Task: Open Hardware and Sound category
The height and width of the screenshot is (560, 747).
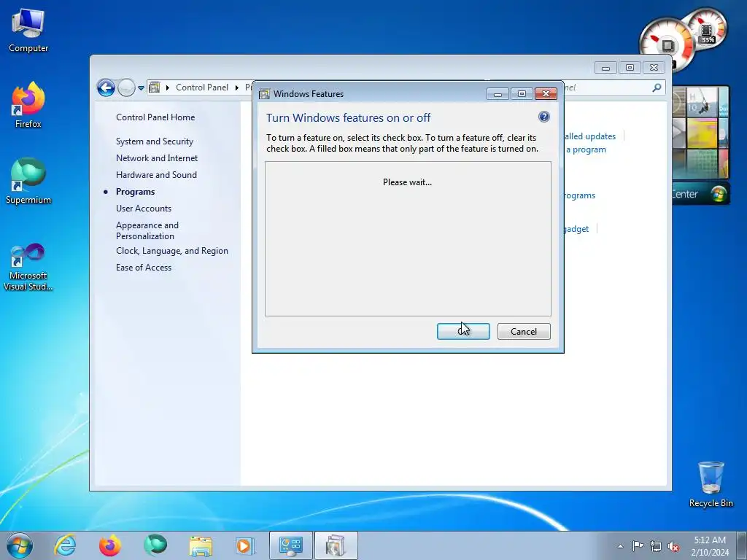Action: click(156, 175)
